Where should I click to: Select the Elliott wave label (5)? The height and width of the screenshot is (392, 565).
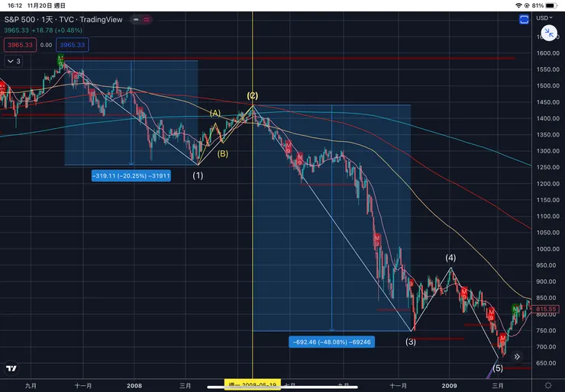click(498, 368)
